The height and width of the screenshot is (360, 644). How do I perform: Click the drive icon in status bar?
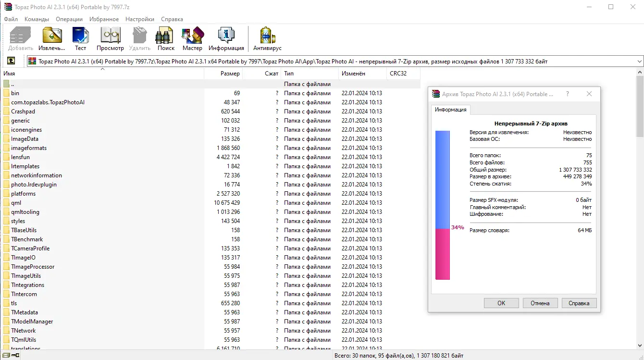click(x=6, y=356)
